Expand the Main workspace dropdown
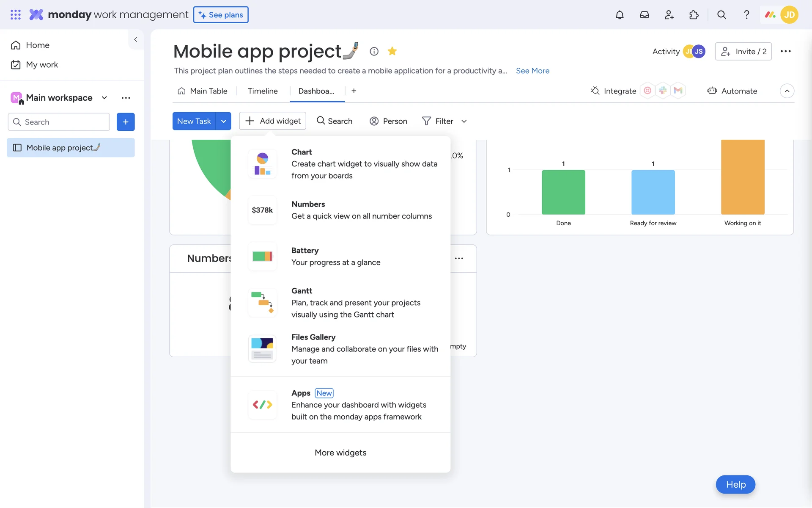Viewport: 812px width, 508px height. [x=104, y=98]
